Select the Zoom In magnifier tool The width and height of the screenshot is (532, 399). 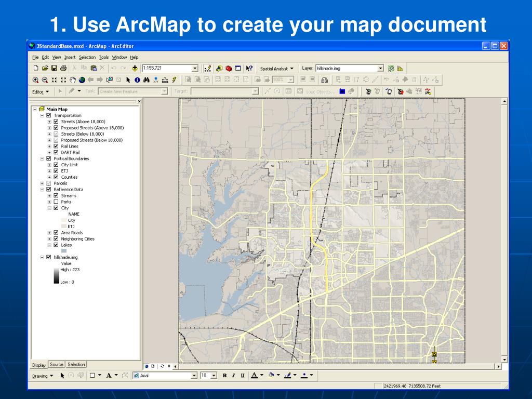36,79
